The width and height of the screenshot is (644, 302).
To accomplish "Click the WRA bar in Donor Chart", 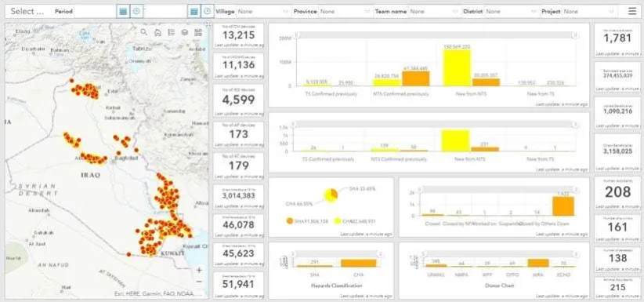I will [x=538, y=263].
